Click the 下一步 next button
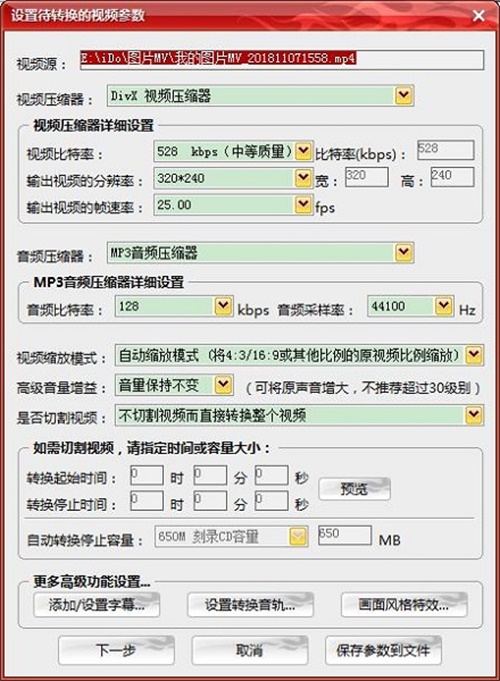The height and width of the screenshot is (681, 500). [116, 650]
